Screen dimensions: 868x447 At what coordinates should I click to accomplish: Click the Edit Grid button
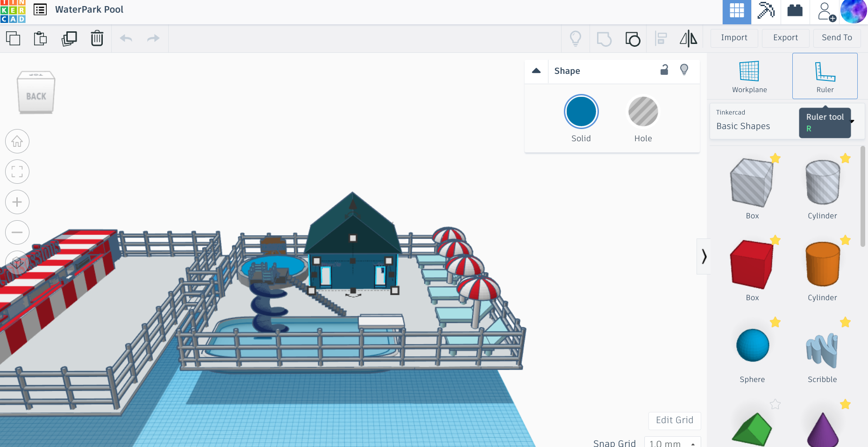pyautogui.click(x=675, y=420)
